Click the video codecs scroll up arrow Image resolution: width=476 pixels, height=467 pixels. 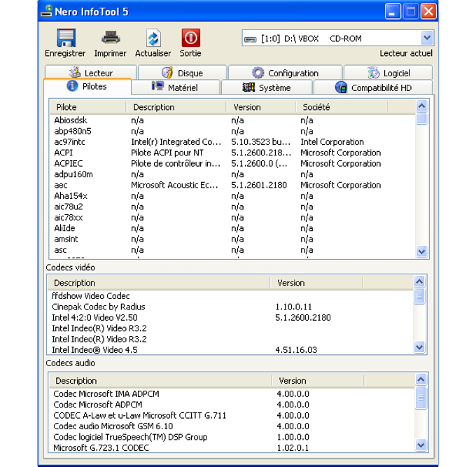[419, 281]
